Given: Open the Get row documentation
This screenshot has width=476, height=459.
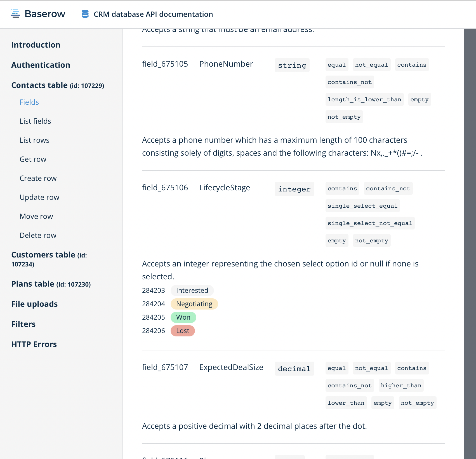Looking at the screenshot, I should [33, 159].
